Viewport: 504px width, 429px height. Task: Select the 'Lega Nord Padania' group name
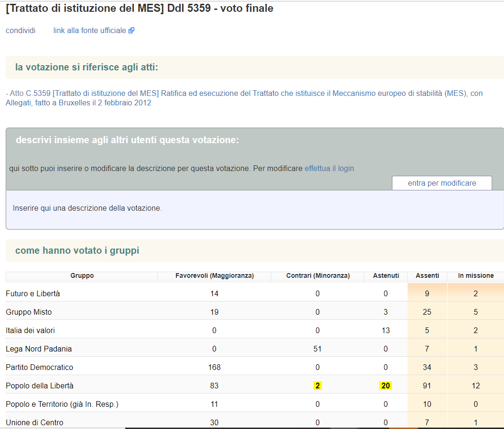(x=39, y=349)
